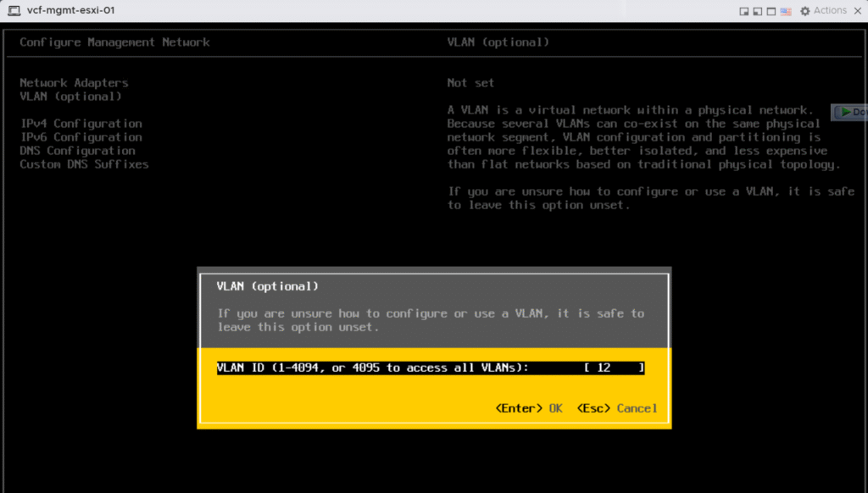
Task: Select IPv6 Configuration option
Action: [81, 137]
